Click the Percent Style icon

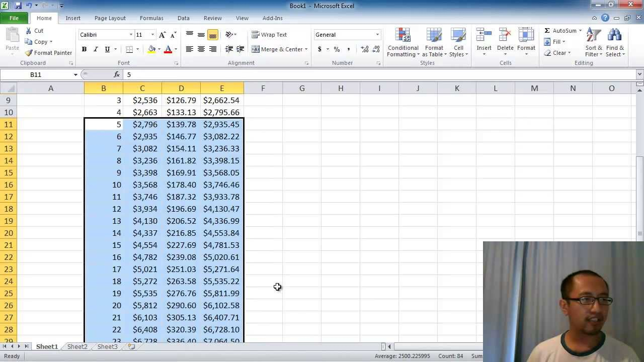click(337, 49)
